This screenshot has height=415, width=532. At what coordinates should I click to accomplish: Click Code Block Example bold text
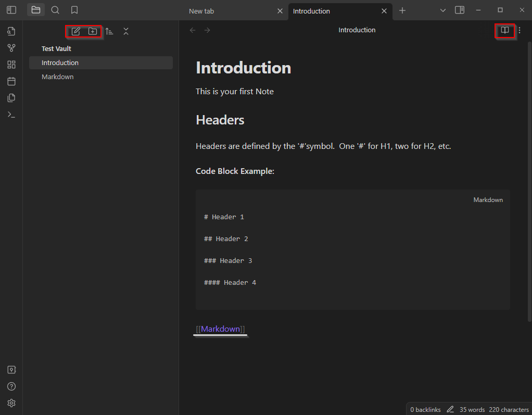point(235,171)
